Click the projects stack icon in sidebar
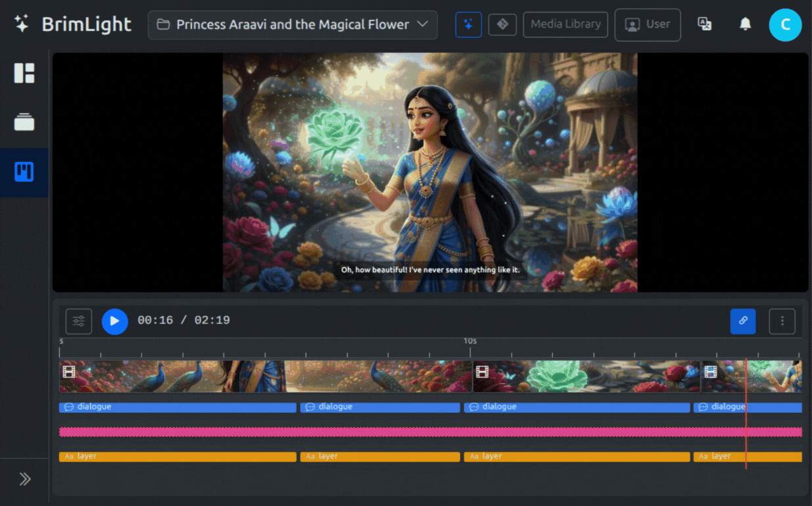Viewport: 812px width, 506px height. 24,122
